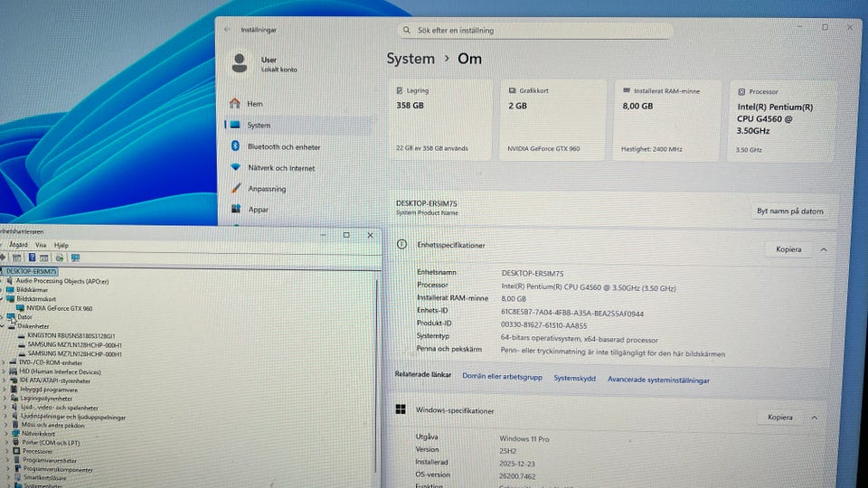Expand the Portar (COM och LPT) node
The image size is (868, 488).
coord(6,443)
